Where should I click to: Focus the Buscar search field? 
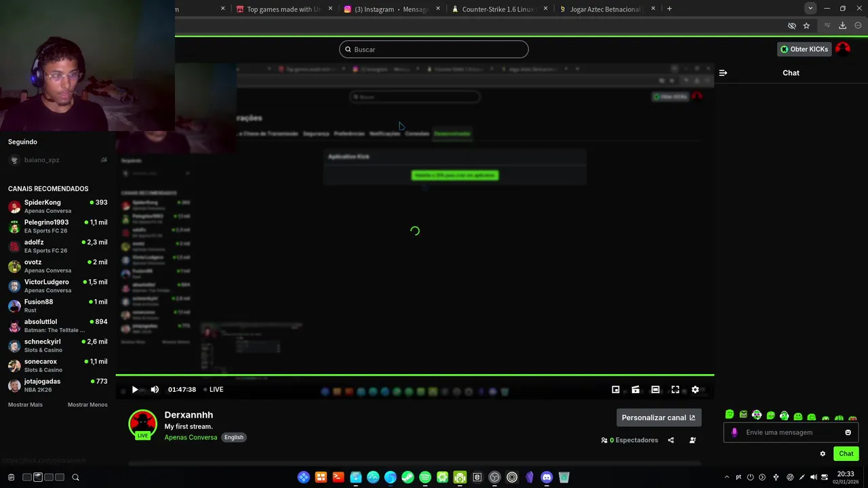click(434, 49)
